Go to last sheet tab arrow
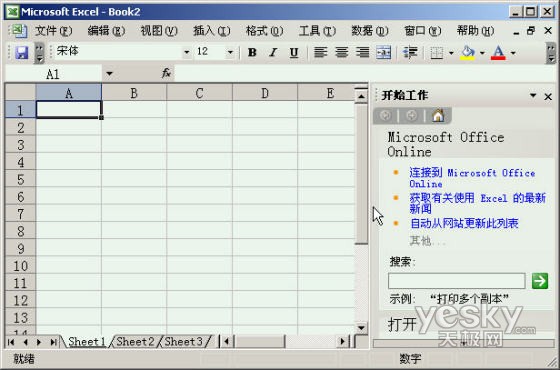 (x=53, y=342)
